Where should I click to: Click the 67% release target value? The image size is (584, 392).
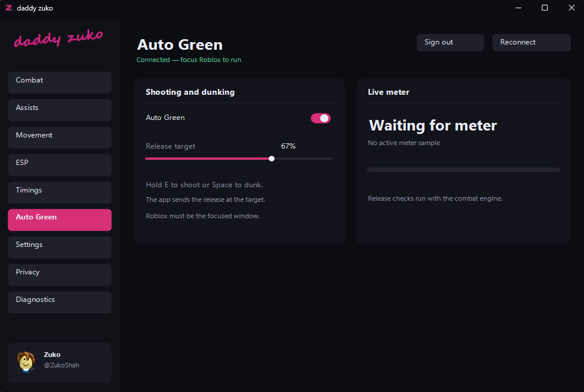tap(288, 146)
